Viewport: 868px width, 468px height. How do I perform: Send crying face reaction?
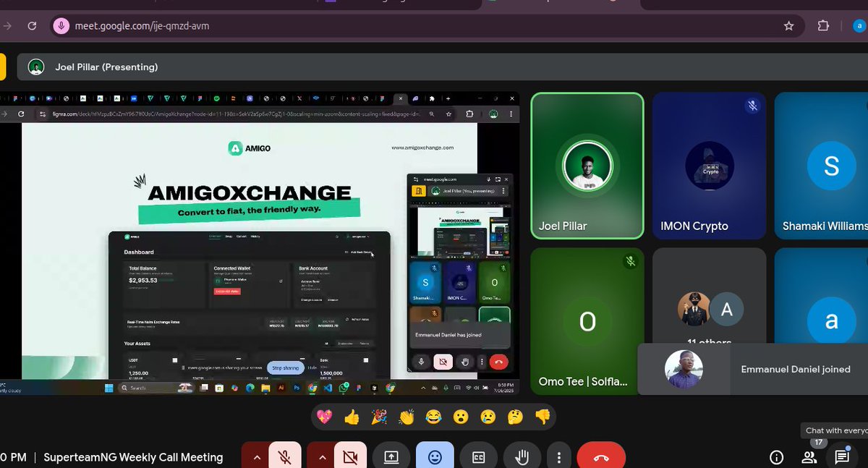[x=488, y=417]
